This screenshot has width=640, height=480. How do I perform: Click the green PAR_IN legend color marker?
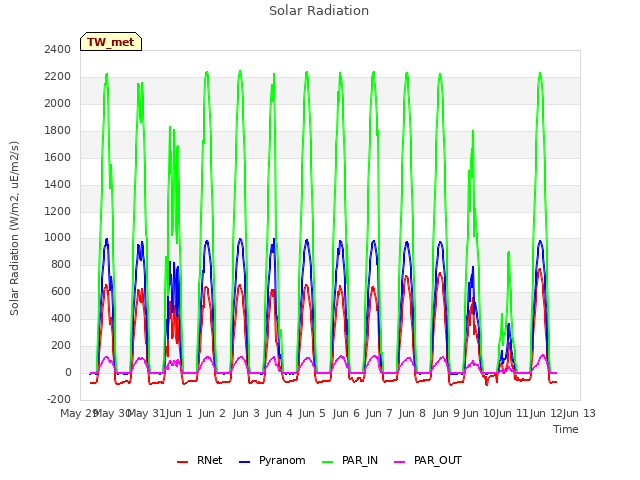point(328,462)
